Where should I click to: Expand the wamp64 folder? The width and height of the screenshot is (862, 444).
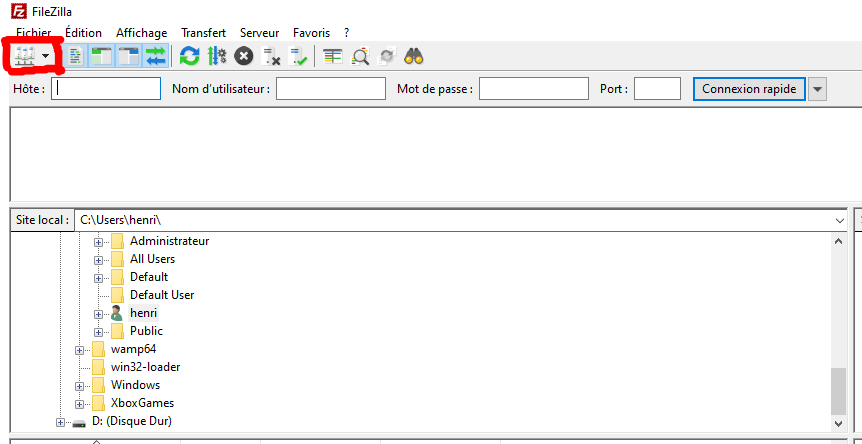[79, 350]
